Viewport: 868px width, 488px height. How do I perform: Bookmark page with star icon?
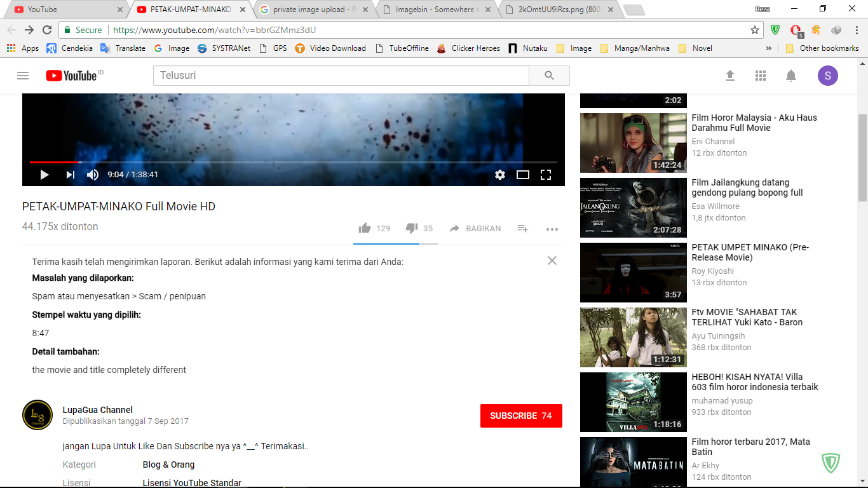(x=755, y=30)
